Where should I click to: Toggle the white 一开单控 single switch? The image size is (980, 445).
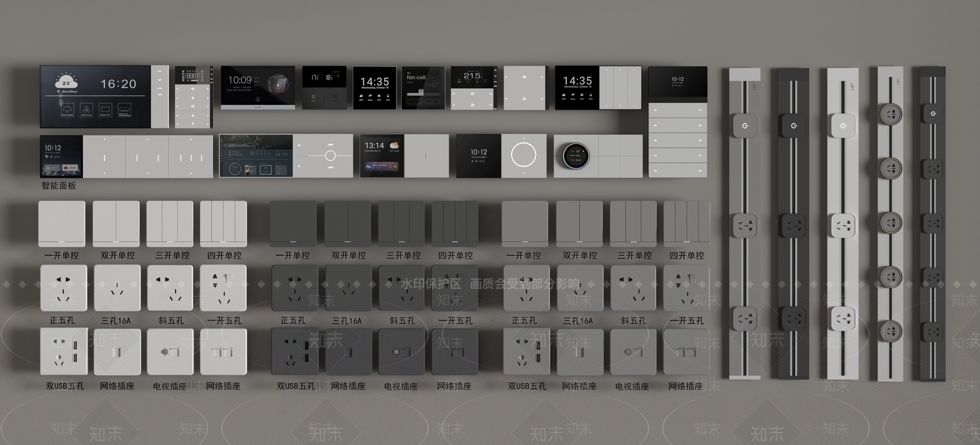[x=62, y=224]
